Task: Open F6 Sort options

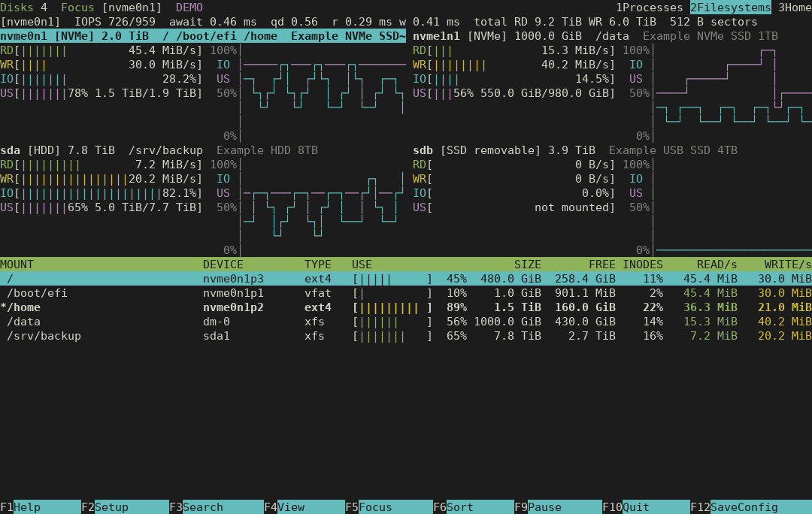Action: click(474, 506)
